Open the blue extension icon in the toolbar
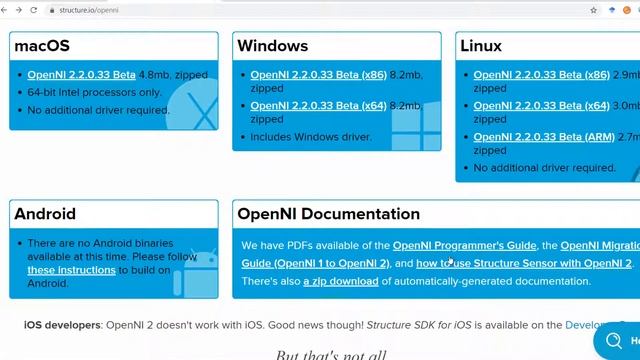 click(x=612, y=10)
